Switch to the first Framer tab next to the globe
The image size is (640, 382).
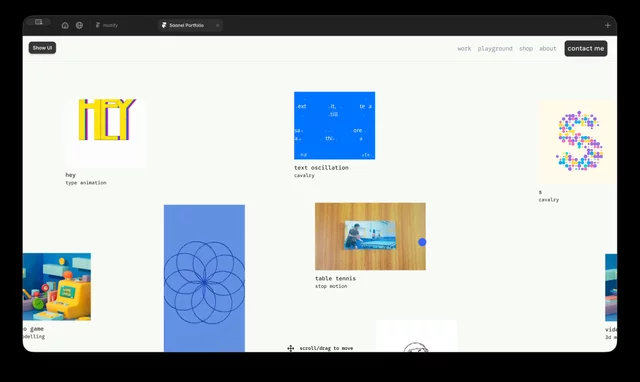click(x=107, y=25)
